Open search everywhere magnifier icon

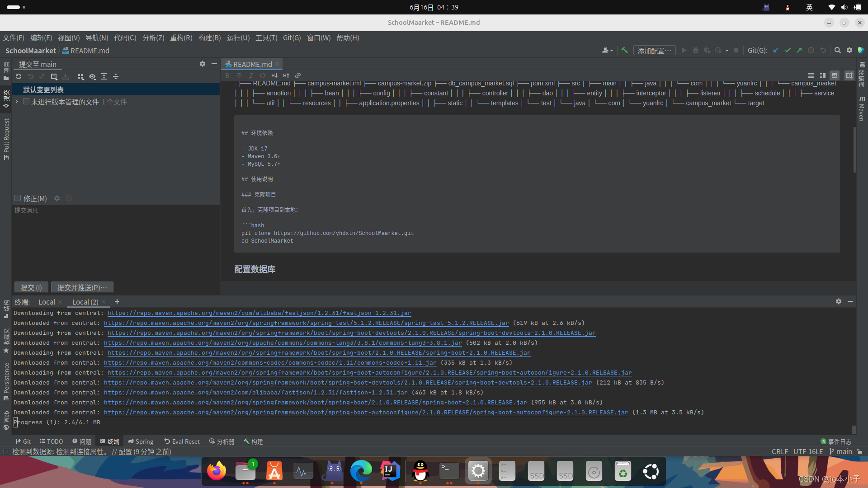[837, 50]
